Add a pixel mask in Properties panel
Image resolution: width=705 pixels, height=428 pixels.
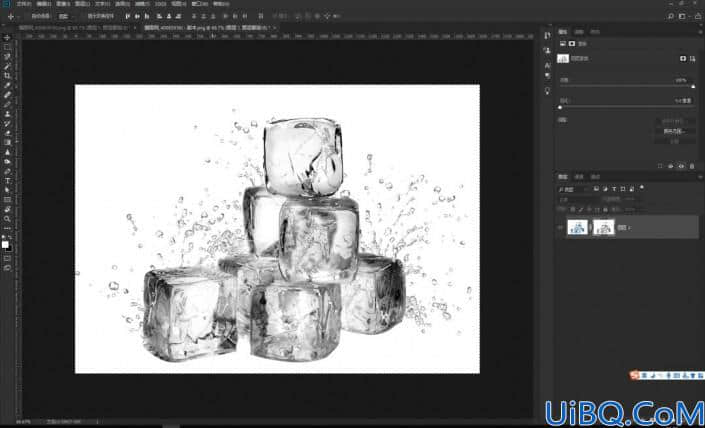[x=683, y=58]
